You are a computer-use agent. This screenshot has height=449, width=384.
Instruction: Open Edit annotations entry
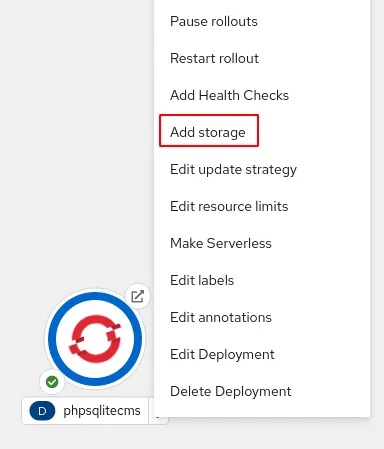221,317
